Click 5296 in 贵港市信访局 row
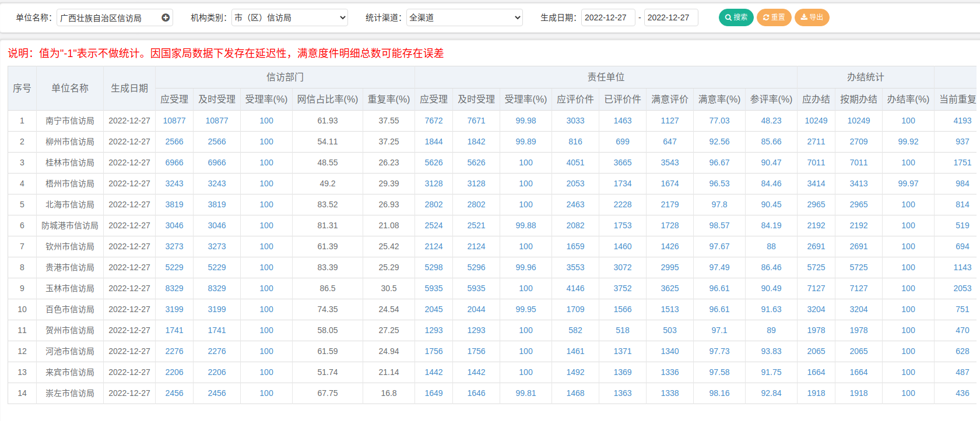 pos(476,267)
